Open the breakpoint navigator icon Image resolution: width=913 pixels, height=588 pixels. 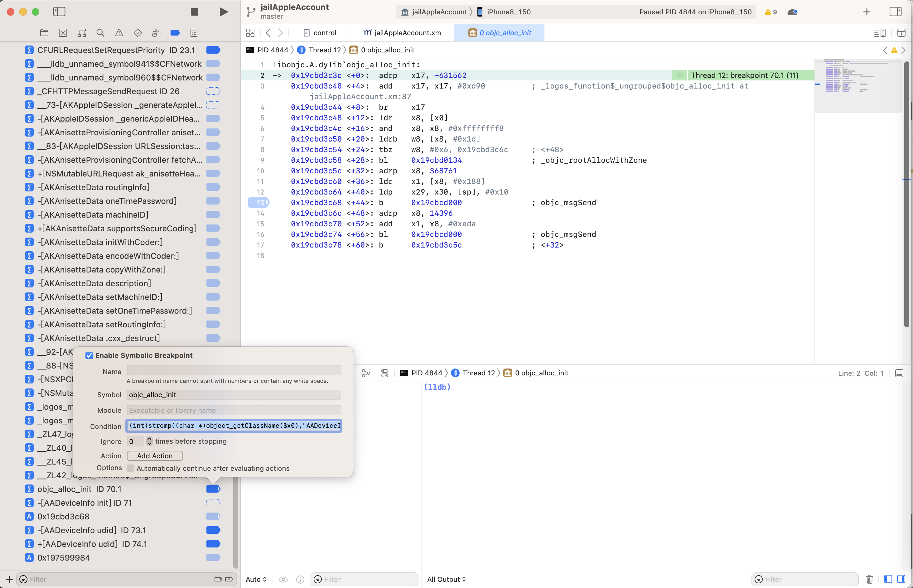click(x=175, y=33)
